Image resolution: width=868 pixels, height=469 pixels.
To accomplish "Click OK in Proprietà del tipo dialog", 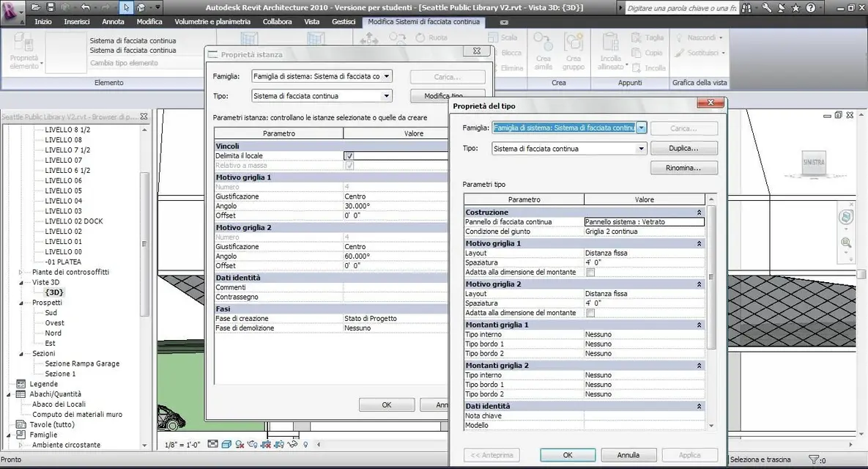I will (568, 455).
